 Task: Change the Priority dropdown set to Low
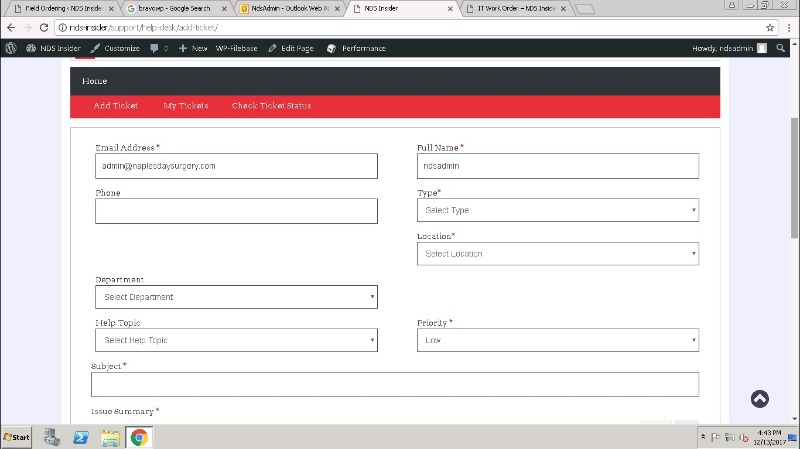[557, 341]
